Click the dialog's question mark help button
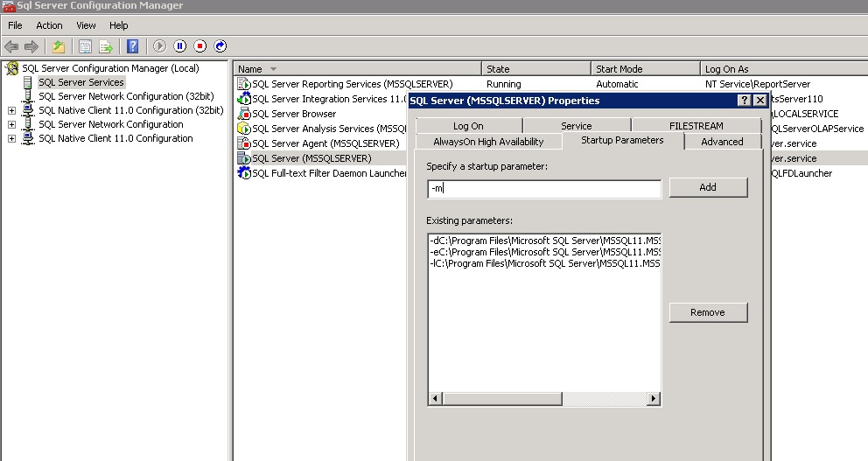The image size is (868, 461). pyautogui.click(x=745, y=101)
